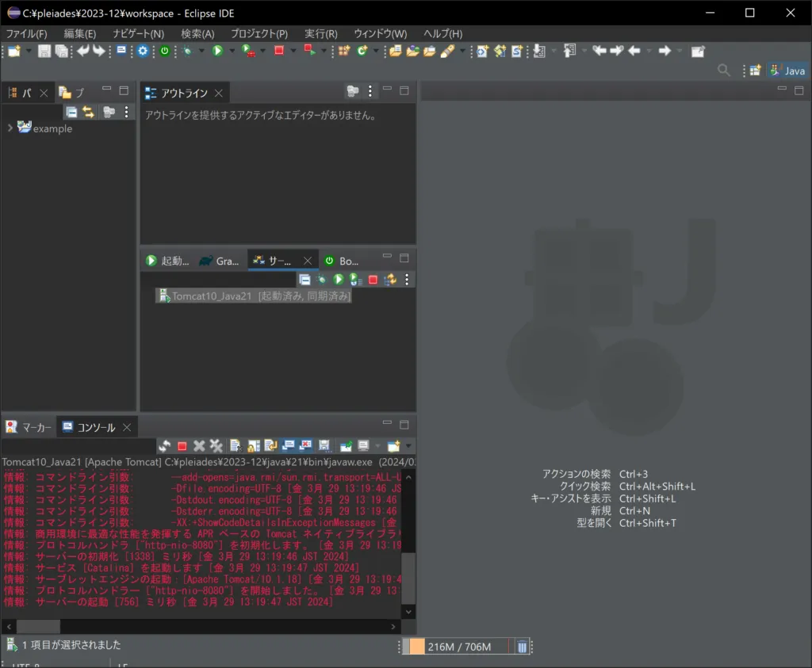Viewport: 812px width, 668px height.
Task: Click the Back navigation arrow in toolbar
Action: pyautogui.click(x=634, y=51)
